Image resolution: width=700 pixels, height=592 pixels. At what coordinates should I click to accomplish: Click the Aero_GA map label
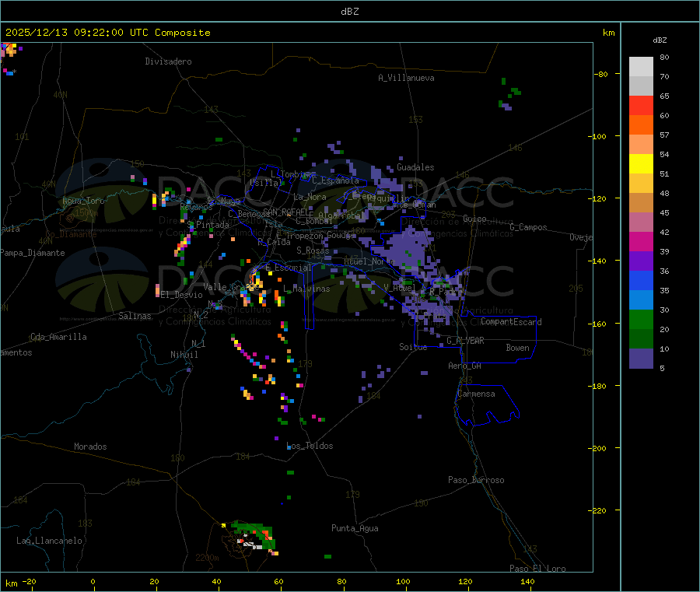(x=465, y=366)
